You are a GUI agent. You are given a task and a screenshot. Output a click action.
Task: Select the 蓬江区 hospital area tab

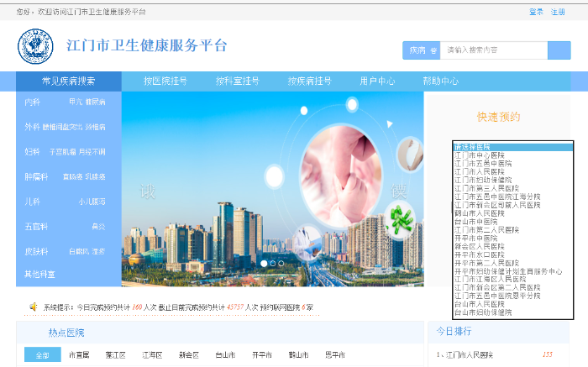(116, 355)
